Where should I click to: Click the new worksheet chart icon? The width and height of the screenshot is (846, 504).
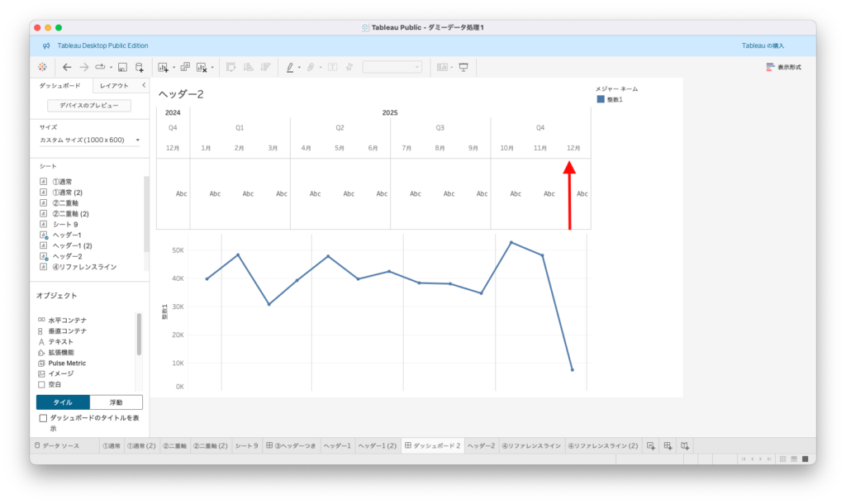pyautogui.click(x=162, y=67)
